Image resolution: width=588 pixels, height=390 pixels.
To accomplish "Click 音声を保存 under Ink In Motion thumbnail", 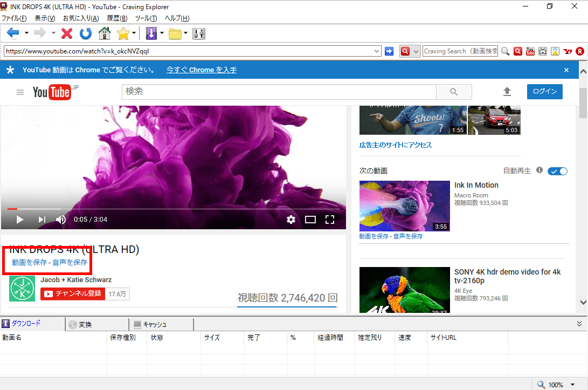I will pos(408,236).
